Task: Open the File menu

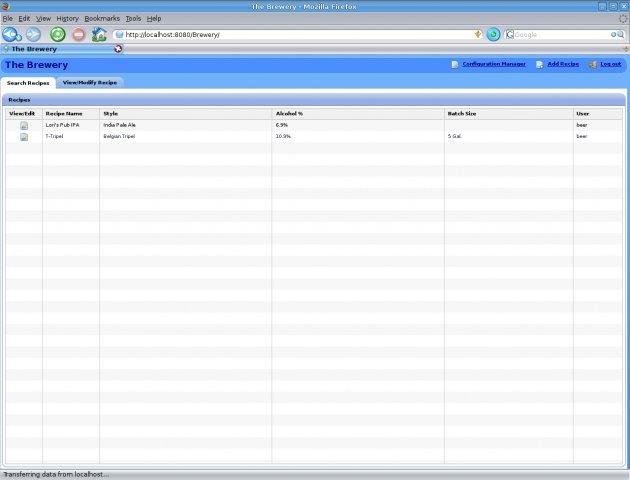Action: click(x=8, y=18)
